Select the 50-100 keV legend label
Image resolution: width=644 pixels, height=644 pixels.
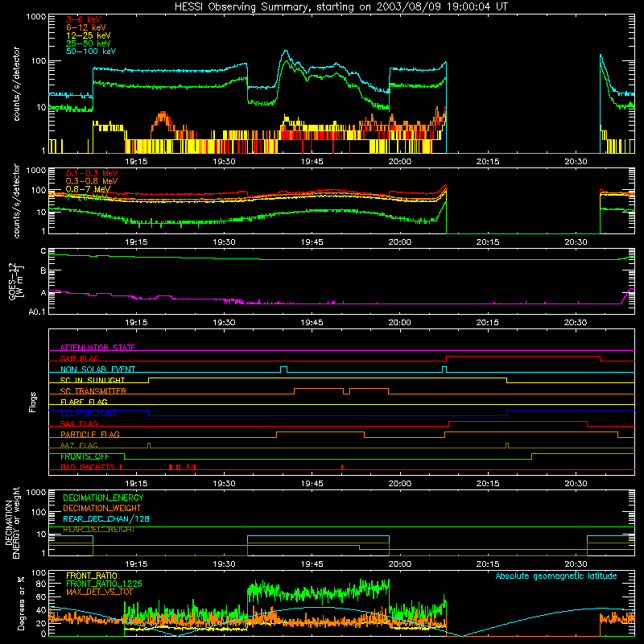(91, 52)
